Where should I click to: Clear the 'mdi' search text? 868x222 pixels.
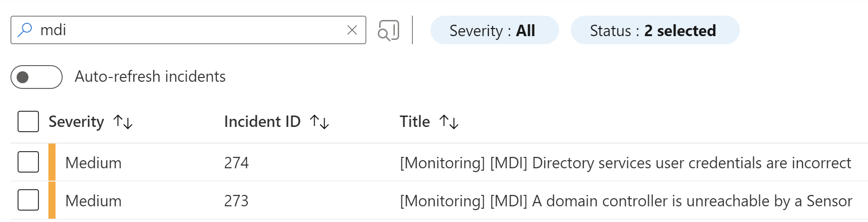pos(352,30)
